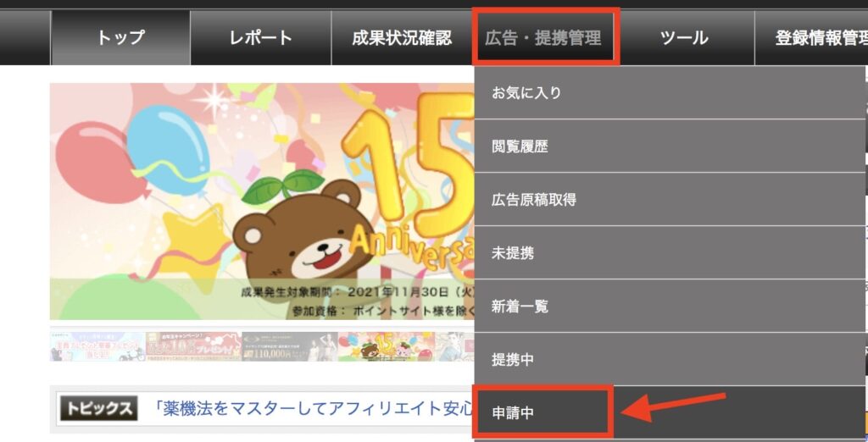
Task: Select the first small banner thumbnail
Action: [97, 346]
